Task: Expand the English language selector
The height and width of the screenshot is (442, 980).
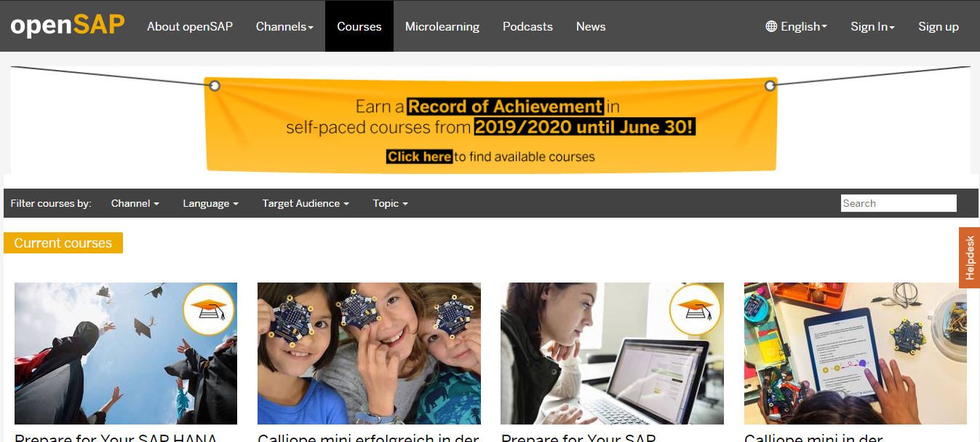Action: point(796,26)
